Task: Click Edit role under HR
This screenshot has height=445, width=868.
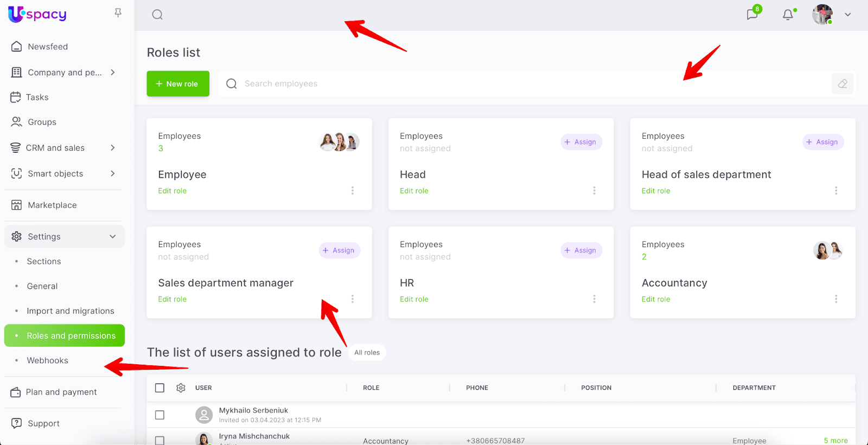Action: (414, 299)
